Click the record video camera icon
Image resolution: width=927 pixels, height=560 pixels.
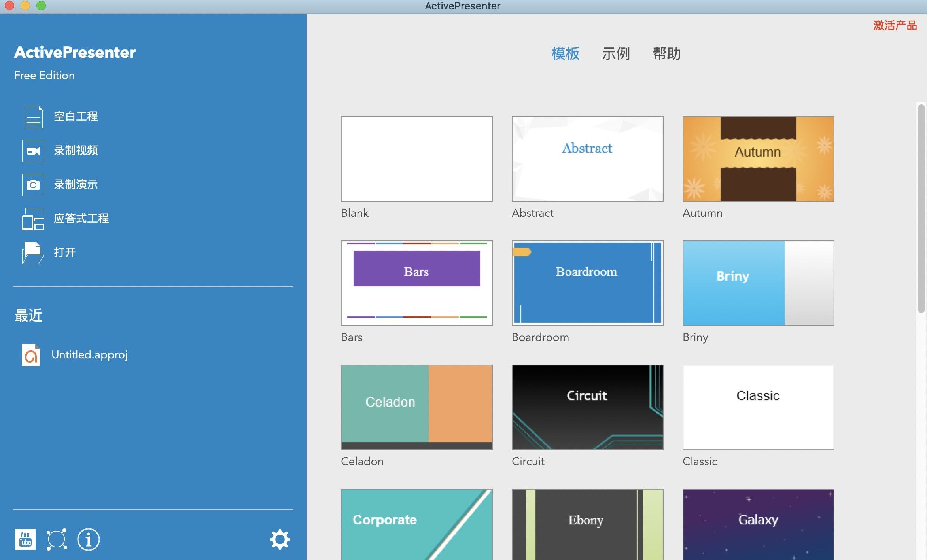click(x=33, y=151)
